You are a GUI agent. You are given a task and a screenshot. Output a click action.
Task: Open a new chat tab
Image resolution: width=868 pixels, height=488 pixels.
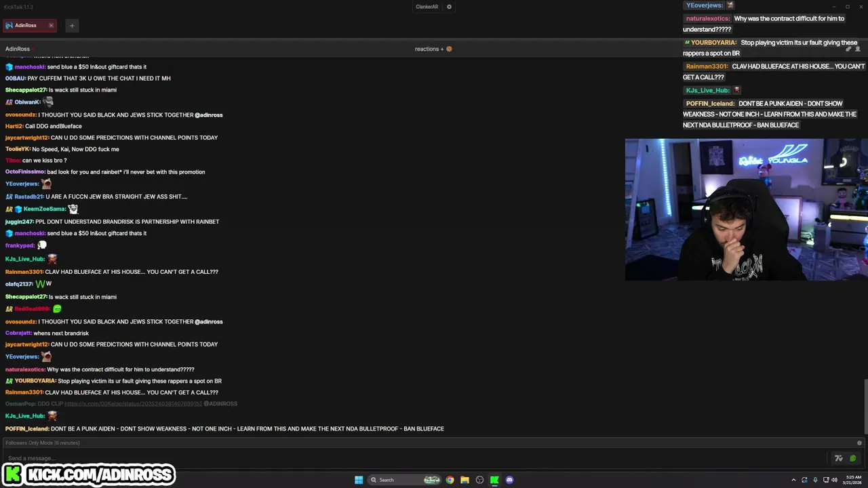coord(72,26)
